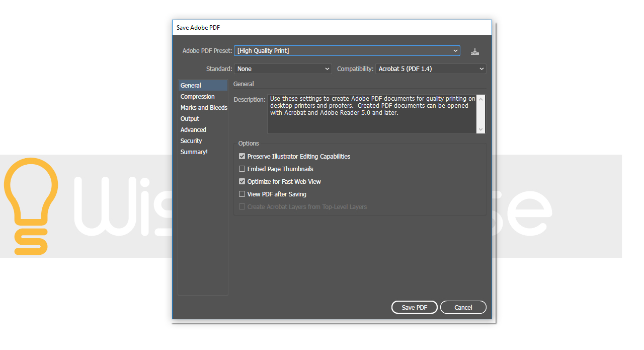Click the Options group label
The image size is (644, 350).
pyautogui.click(x=249, y=144)
